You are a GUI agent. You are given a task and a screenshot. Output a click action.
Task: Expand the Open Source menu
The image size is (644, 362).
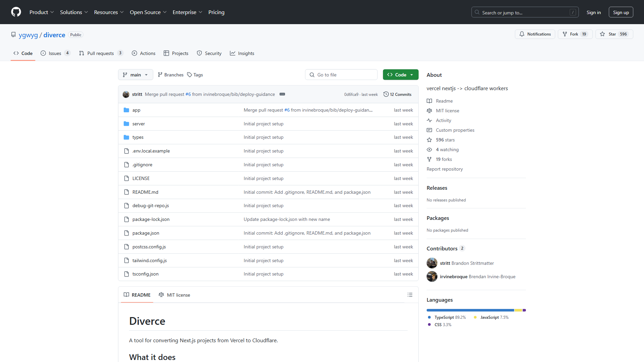tap(148, 12)
